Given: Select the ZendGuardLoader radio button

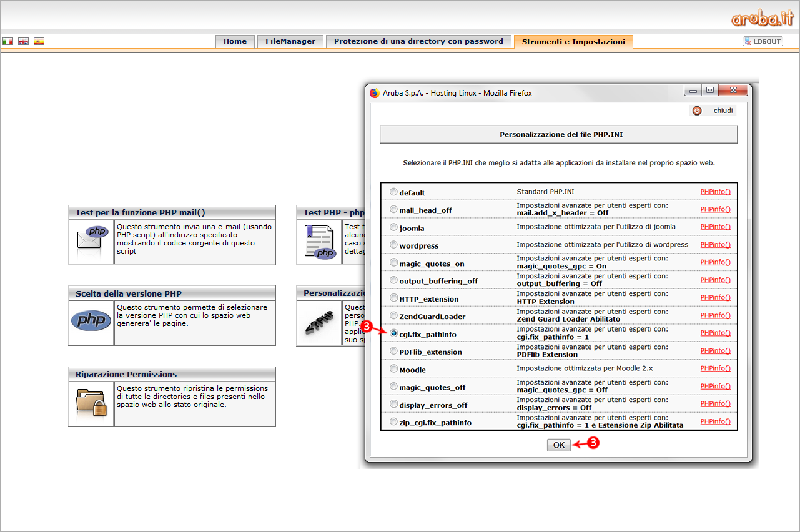Looking at the screenshot, I should (393, 315).
